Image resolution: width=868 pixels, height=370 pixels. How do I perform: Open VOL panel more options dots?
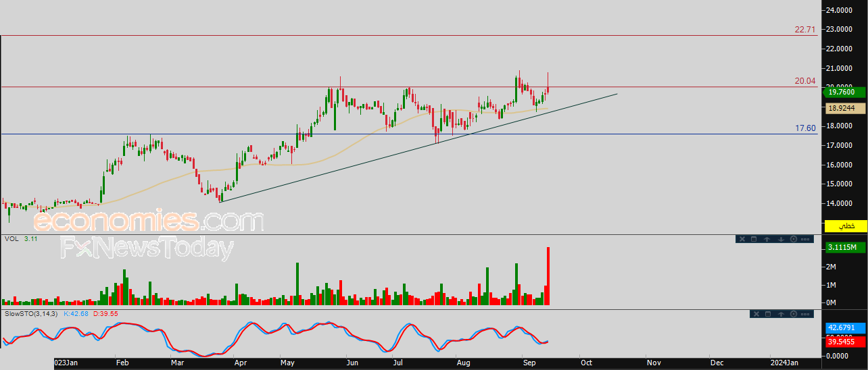(806, 239)
